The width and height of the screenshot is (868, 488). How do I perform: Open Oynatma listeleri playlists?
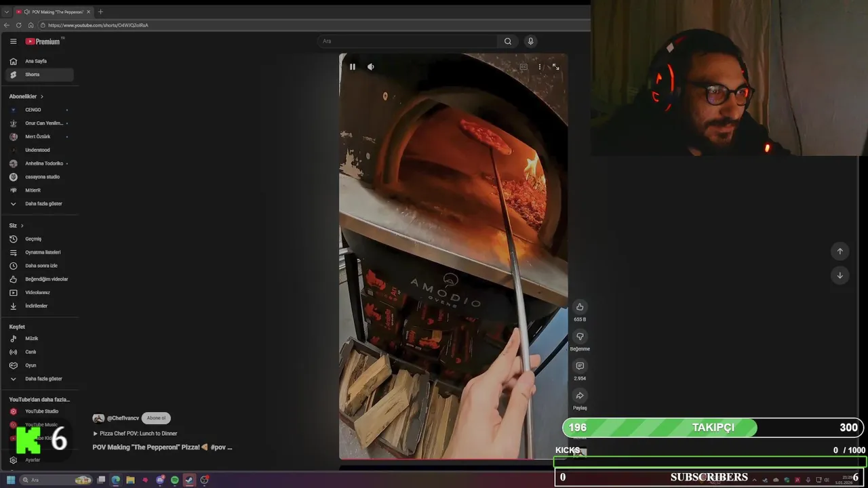[x=39, y=252]
